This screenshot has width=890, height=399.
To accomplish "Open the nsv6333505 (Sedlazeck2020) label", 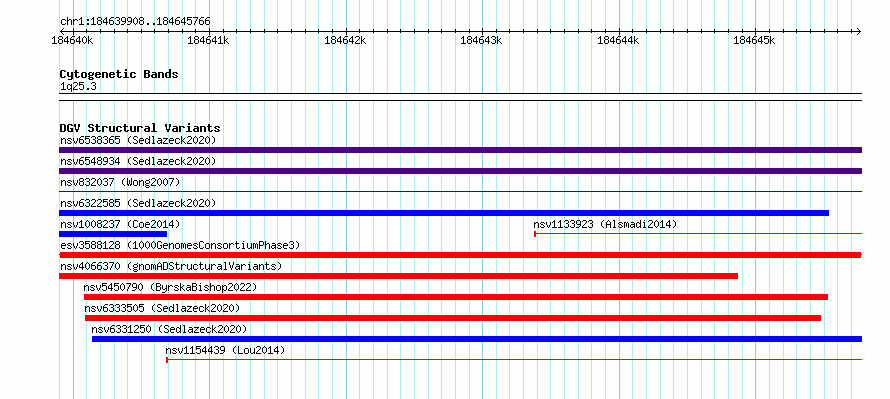I will pos(162,308).
